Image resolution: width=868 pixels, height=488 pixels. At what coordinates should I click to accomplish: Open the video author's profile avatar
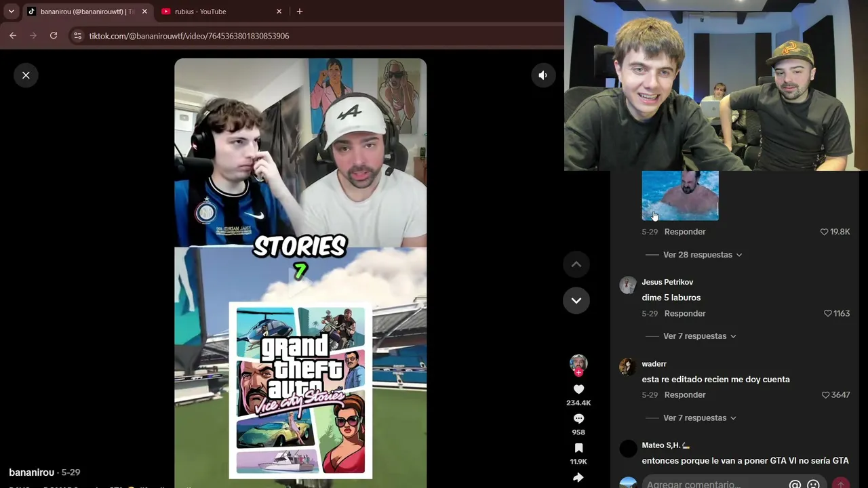point(578,363)
